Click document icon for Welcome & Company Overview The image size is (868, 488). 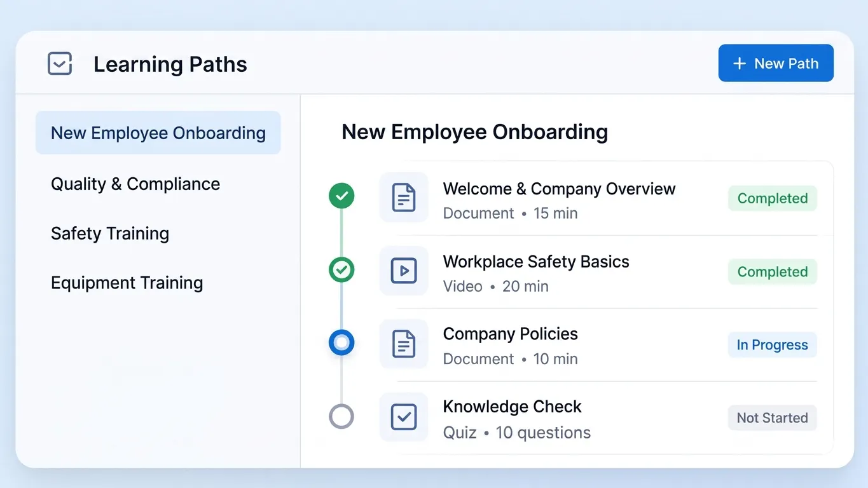point(404,198)
